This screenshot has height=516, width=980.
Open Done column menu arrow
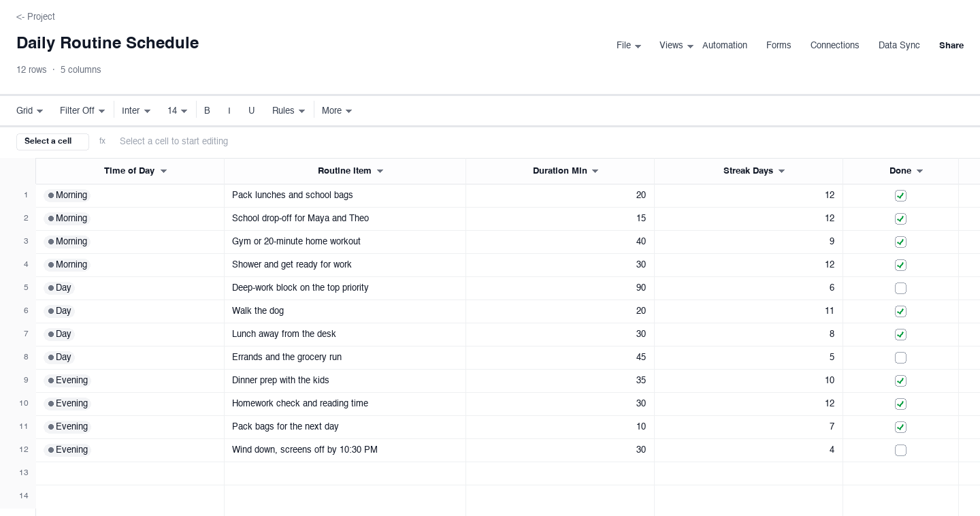[919, 172]
